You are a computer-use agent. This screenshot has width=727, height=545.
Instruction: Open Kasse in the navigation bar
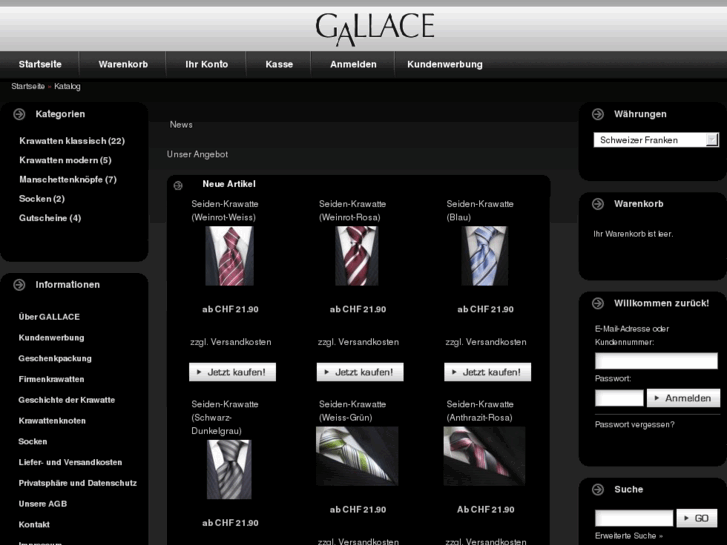(x=279, y=64)
